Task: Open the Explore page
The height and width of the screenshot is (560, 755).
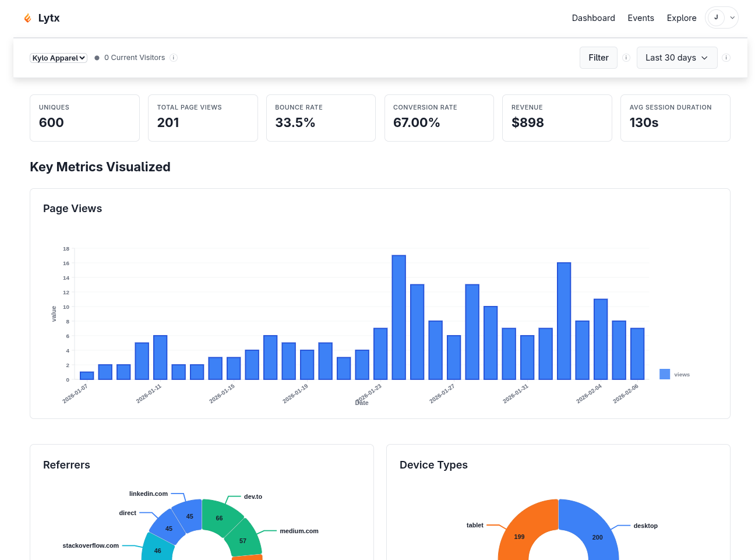Action: [682, 18]
